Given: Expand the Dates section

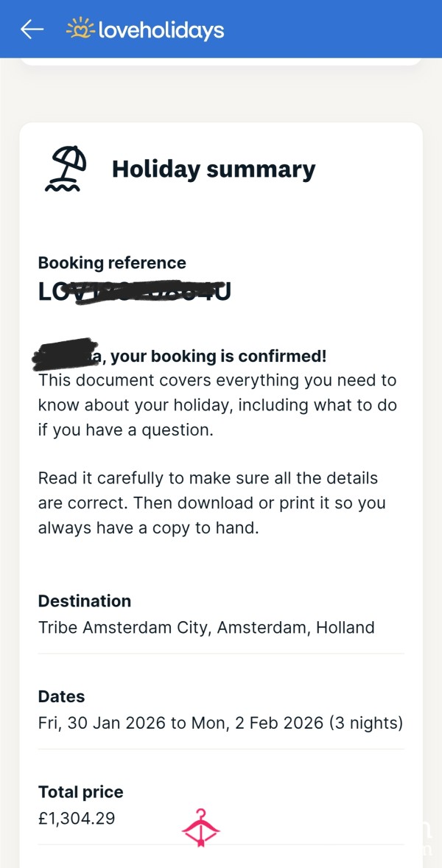Looking at the screenshot, I should [62, 696].
